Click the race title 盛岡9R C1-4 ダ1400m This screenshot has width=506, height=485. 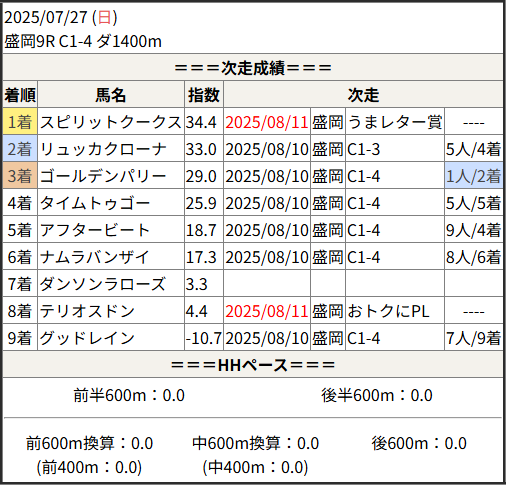point(83,42)
